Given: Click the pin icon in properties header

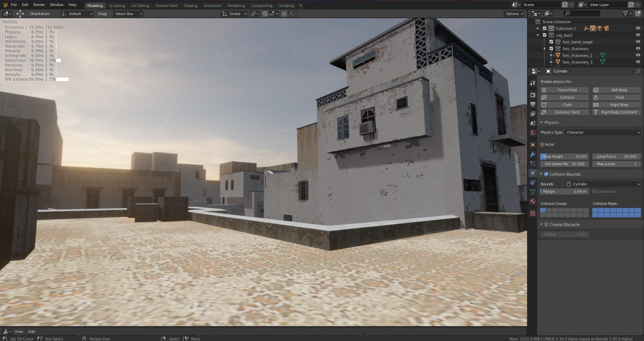Looking at the screenshot, I should [x=638, y=72].
